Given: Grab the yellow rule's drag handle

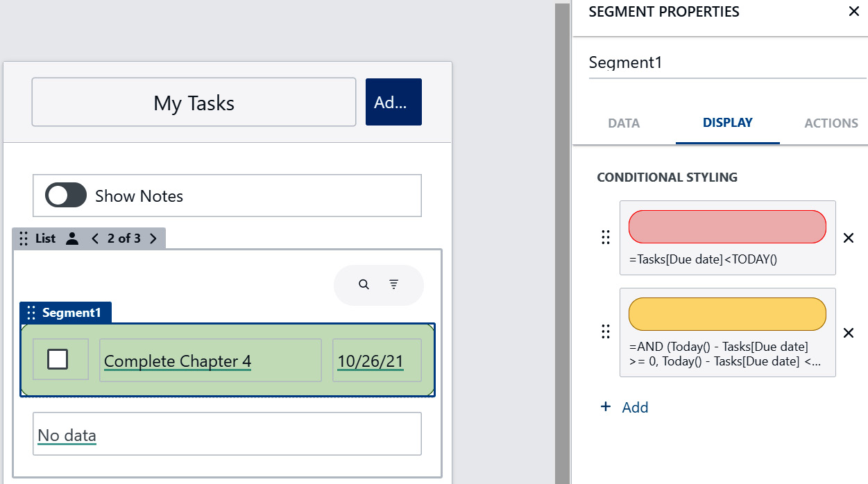Looking at the screenshot, I should point(605,332).
